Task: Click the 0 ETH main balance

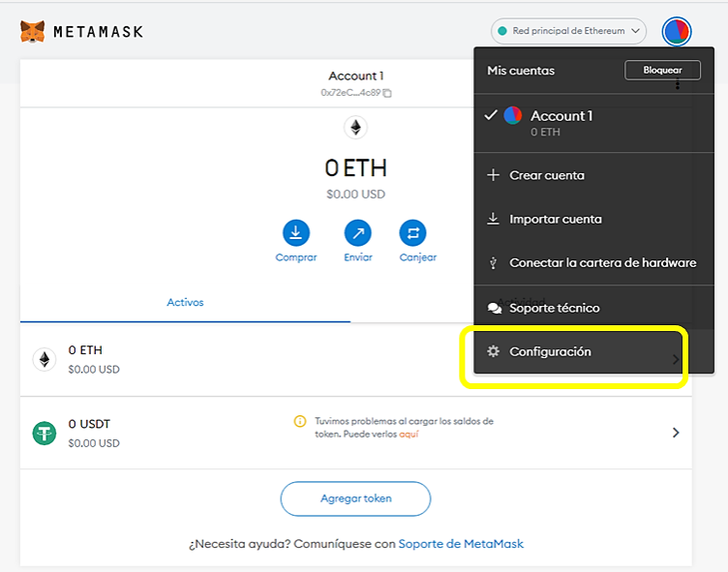Action: click(355, 167)
